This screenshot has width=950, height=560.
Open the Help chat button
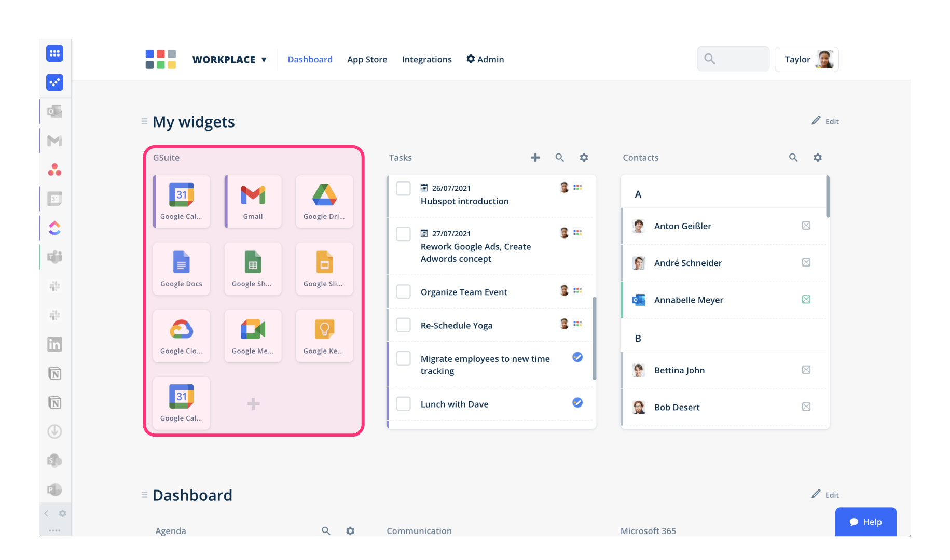(x=866, y=522)
